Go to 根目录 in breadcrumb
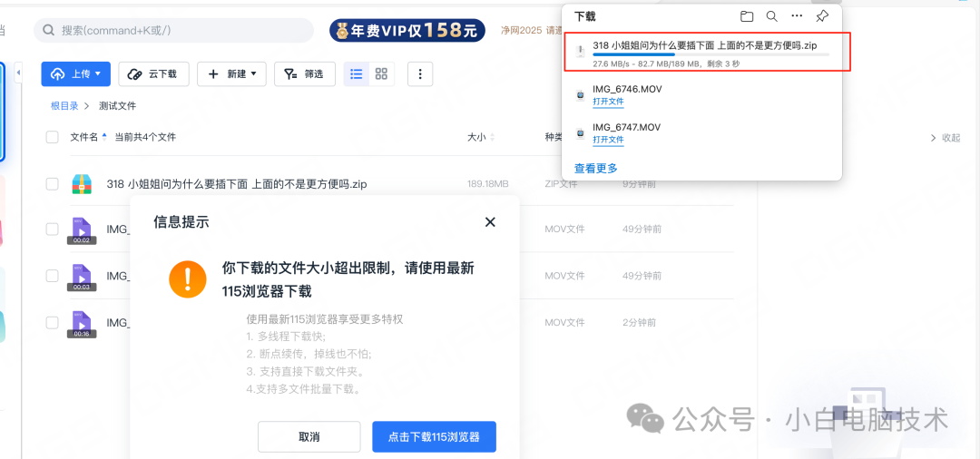980x459 pixels. click(x=64, y=105)
